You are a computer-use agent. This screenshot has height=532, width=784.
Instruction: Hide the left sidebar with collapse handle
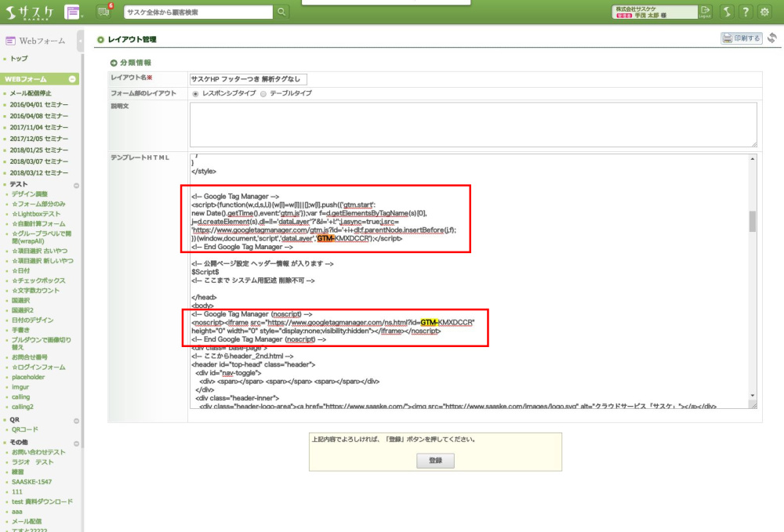pyautogui.click(x=81, y=40)
